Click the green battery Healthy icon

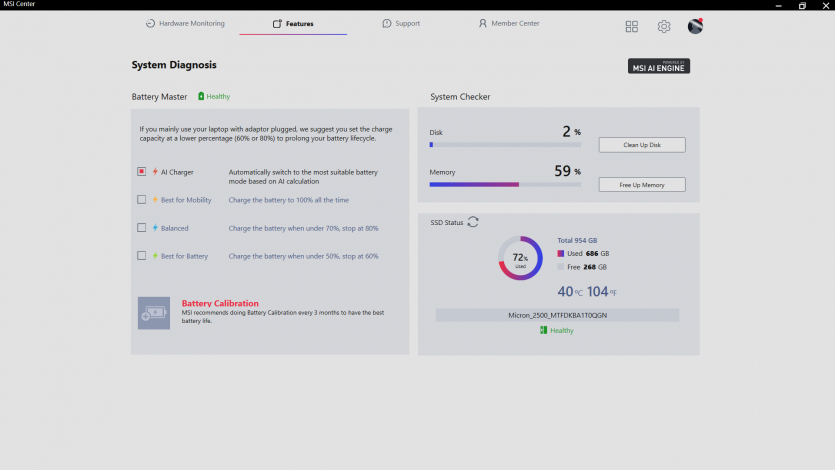(201, 97)
